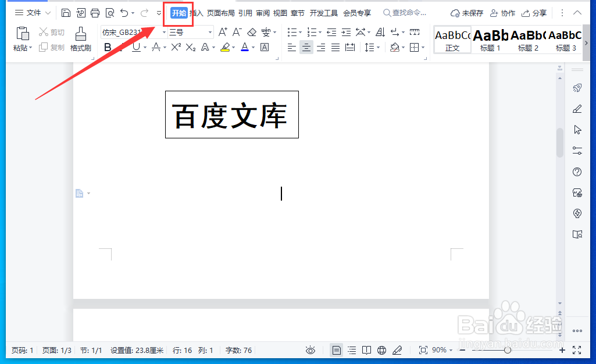Expand the underline style dropdown arrow
Viewport: 596px width, 364px height.
pos(145,48)
